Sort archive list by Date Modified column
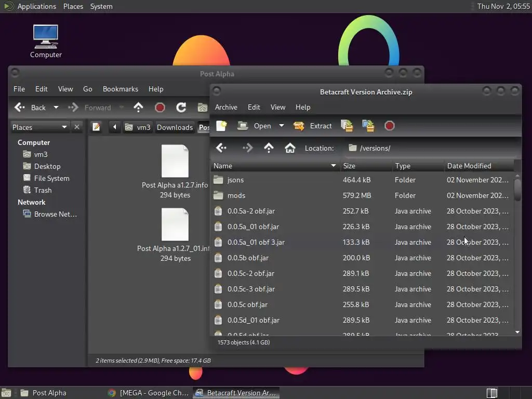This screenshot has height=399, width=532. 478,166
